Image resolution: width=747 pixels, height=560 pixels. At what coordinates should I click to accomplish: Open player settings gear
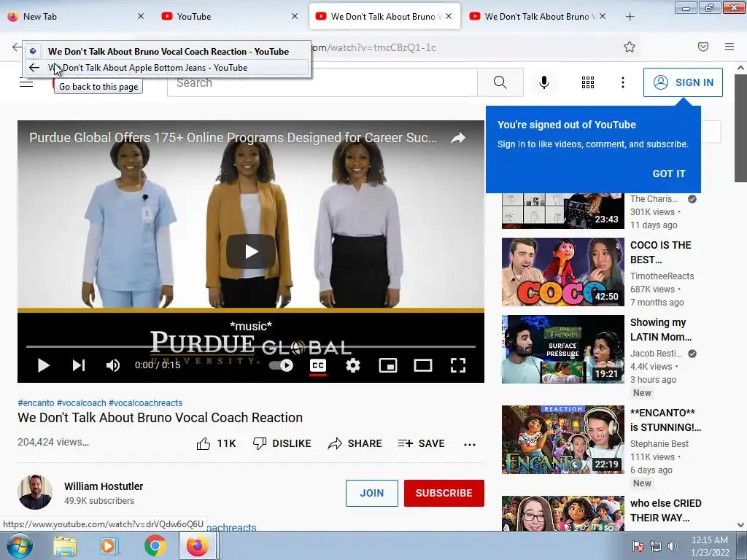(x=352, y=365)
